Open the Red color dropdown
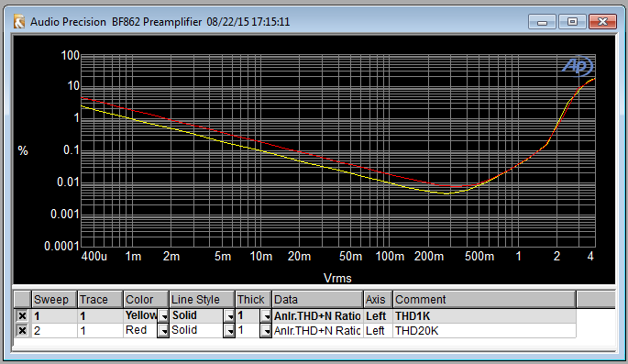628x364 pixels. 163,330
